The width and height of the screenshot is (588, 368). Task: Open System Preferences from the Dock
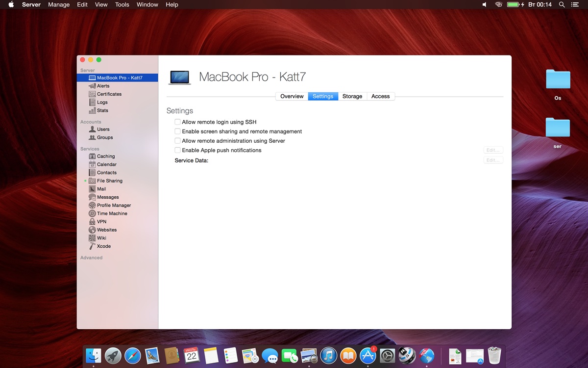tap(388, 356)
